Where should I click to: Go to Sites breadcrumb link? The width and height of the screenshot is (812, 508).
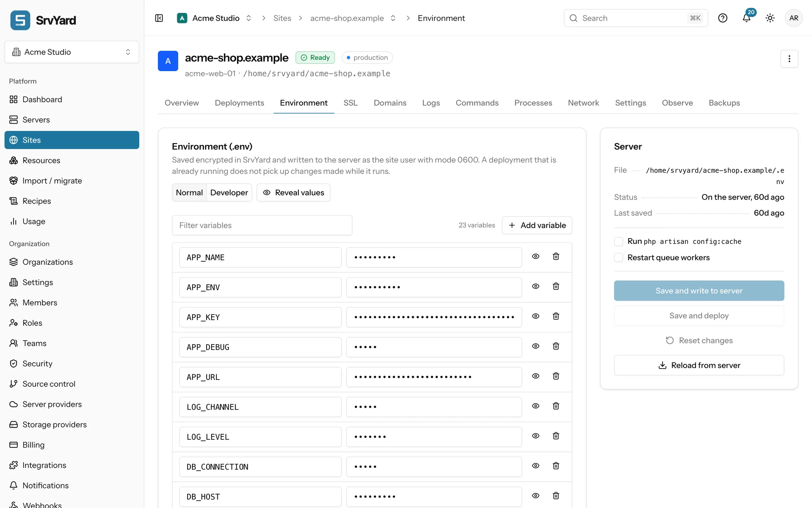(282, 18)
